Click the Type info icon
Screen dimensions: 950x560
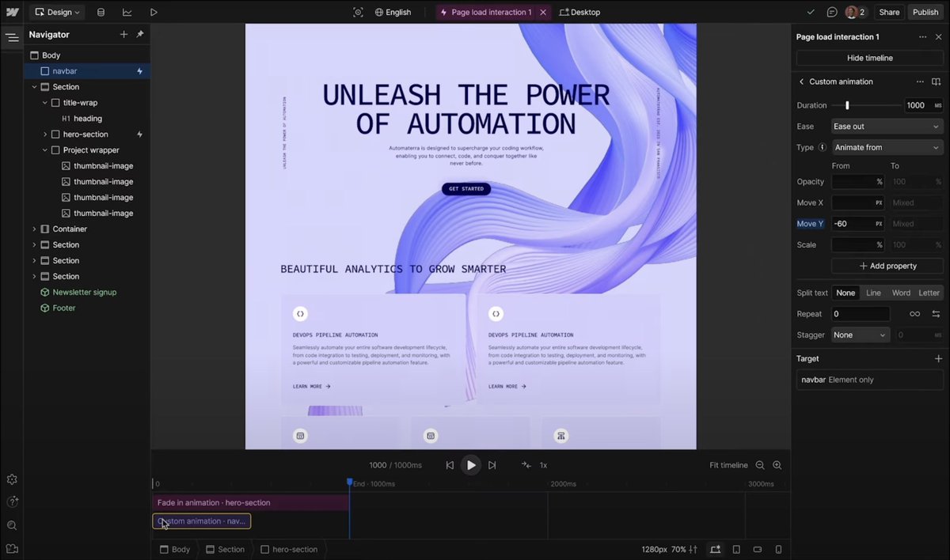[x=822, y=147]
